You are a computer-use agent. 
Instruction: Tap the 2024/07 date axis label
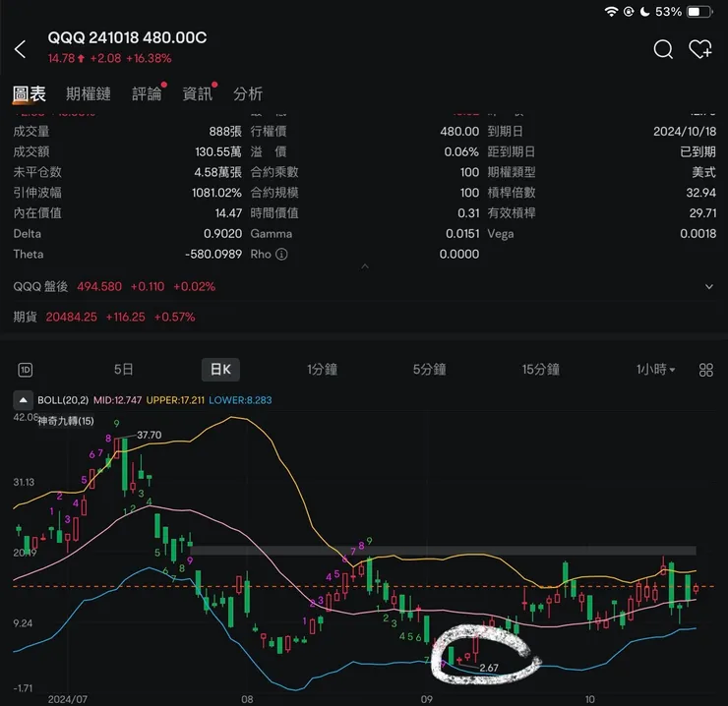click(x=67, y=699)
